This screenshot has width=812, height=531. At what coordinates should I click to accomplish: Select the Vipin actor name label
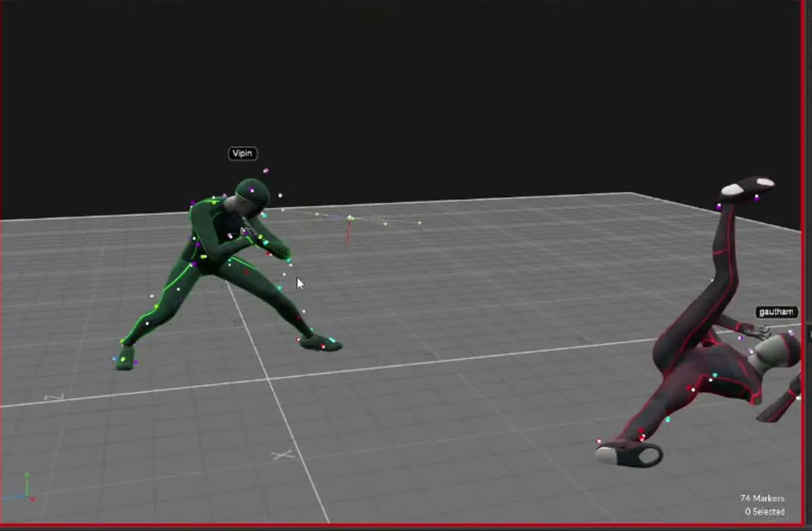click(x=243, y=154)
